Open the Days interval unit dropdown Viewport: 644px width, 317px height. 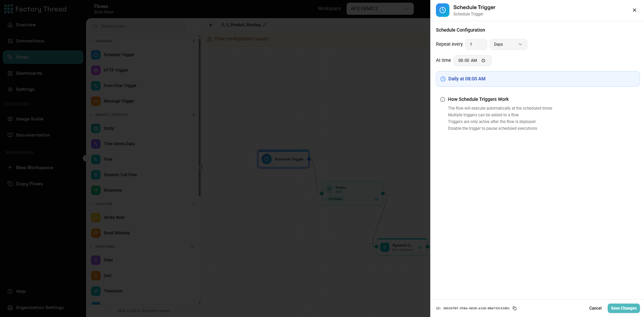coord(508,44)
